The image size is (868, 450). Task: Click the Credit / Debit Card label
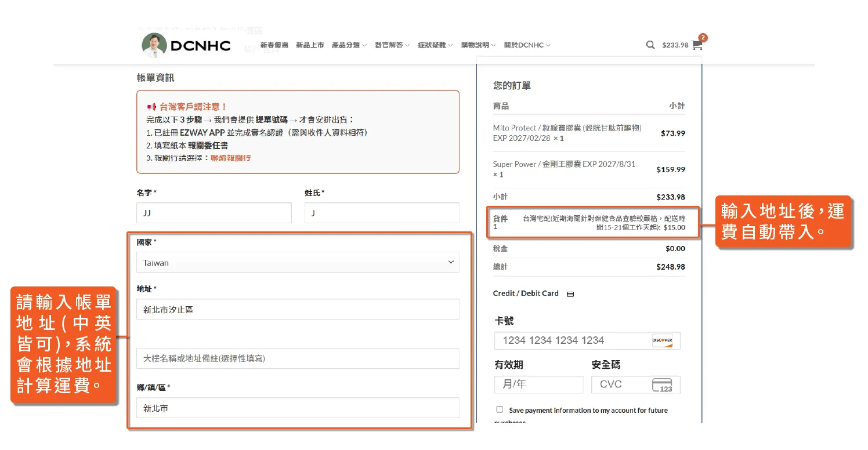click(526, 293)
